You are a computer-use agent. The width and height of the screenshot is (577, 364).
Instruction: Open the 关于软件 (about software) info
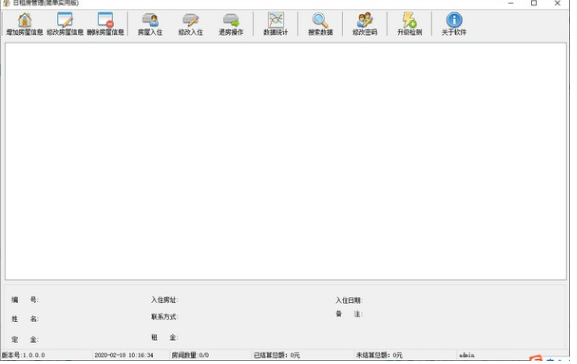pos(454,24)
